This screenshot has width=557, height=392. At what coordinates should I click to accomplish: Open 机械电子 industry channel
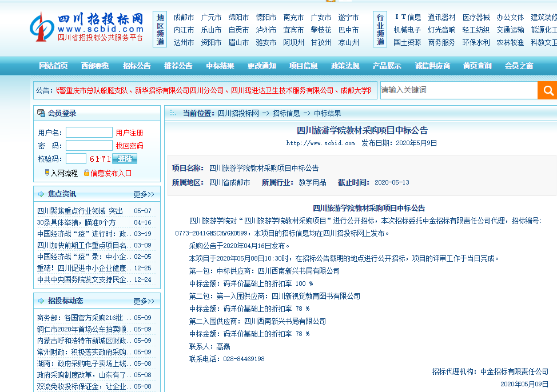407,30
